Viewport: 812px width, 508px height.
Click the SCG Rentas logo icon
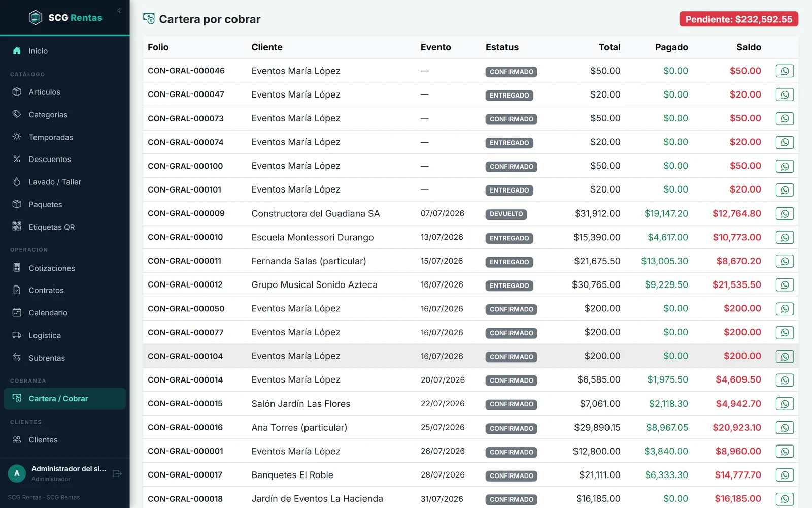[x=36, y=18]
